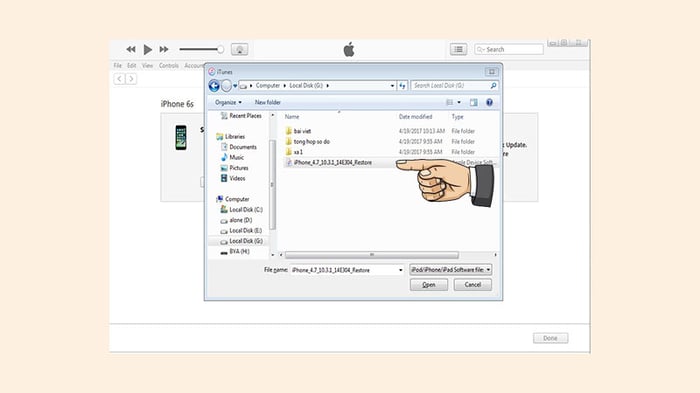Open Local Disk (E:) in navigation pane
700x393 pixels.
(x=241, y=230)
